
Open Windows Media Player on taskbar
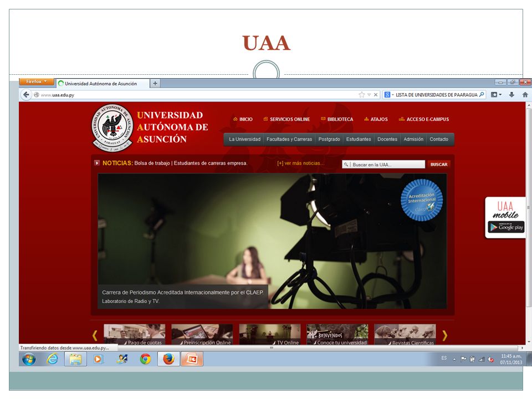[99, 359]
